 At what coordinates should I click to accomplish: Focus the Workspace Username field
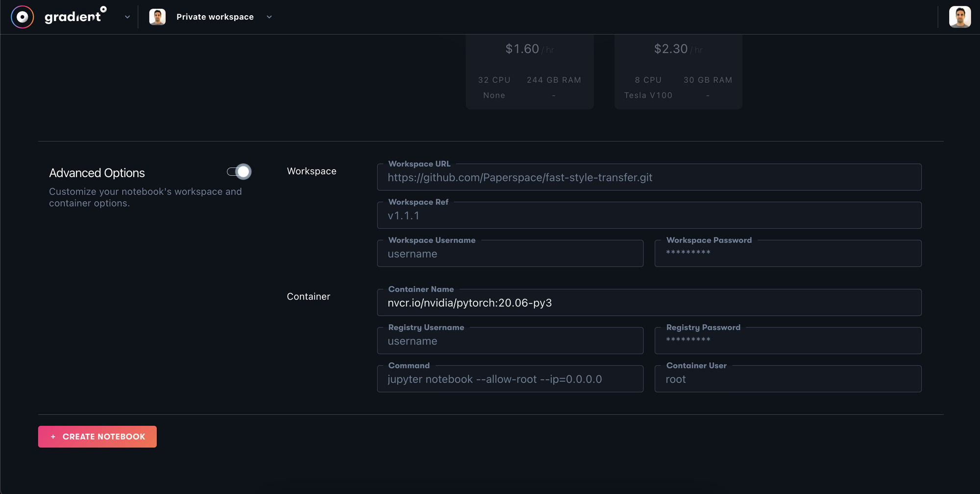pyautogui.click(x=510, y=254)
